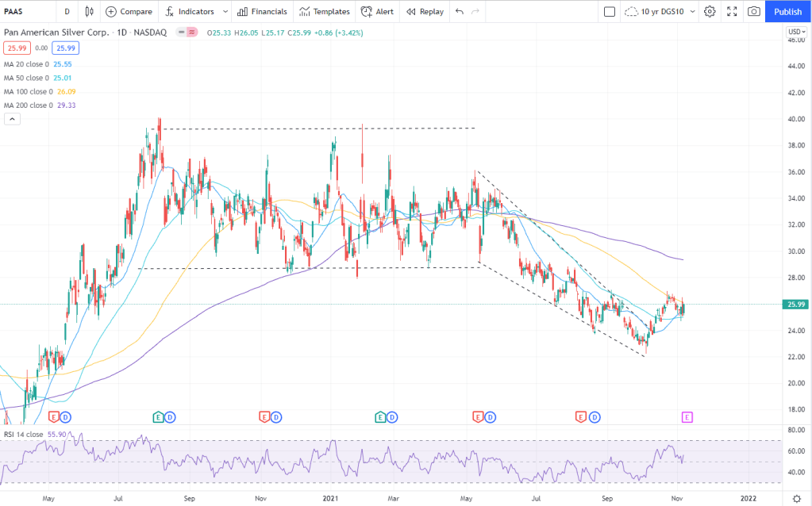Image resolution: width=812 pixels, height=506 pixels.
Task: Open chart settings gear
Action: coord(710,12)
